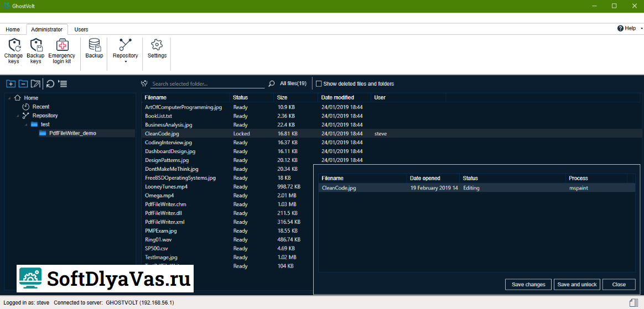
Task: Select CodingInterview.jpg
Action: point(168,143)
